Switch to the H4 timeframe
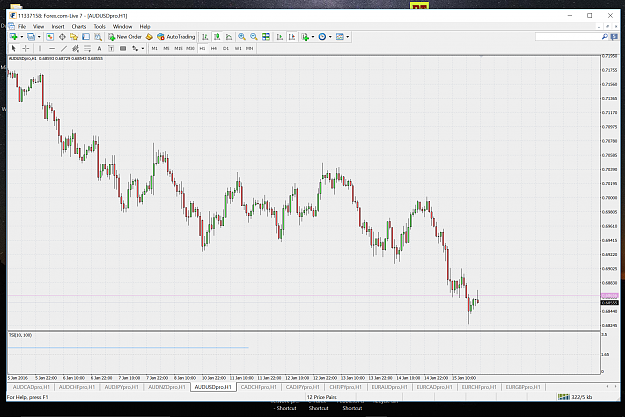The width and height of the screenshot is (625, 417). pyautogui.click(x=214, y=49)
